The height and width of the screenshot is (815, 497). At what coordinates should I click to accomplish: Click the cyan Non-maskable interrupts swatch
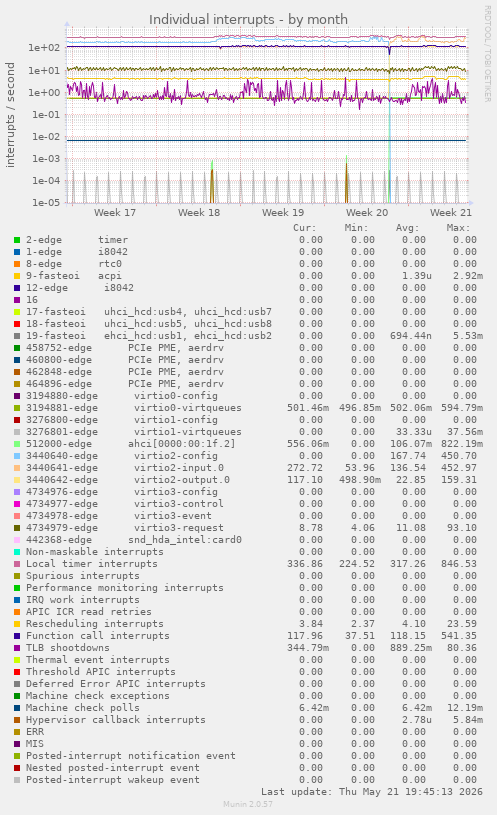17,552
